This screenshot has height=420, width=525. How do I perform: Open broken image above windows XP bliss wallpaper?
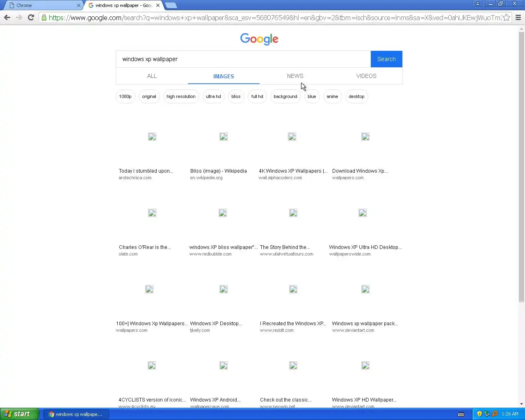point(223,213)
